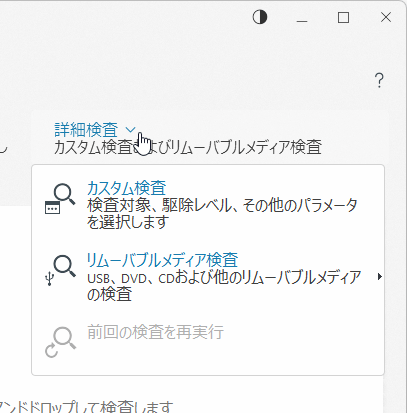This screenshot has width=407, height=413.
Task: Expand the chevron next to 詳細検査
Action: [131, 130]
